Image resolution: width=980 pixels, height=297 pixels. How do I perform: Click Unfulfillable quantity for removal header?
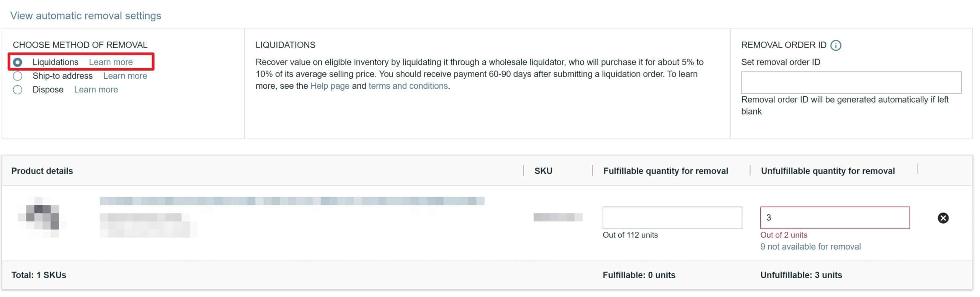[x=828, y=171]
